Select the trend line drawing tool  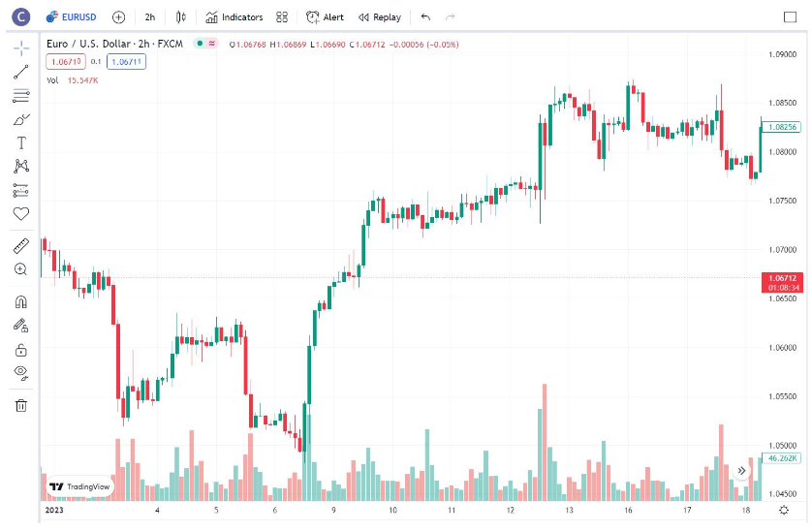coord(20,72)
